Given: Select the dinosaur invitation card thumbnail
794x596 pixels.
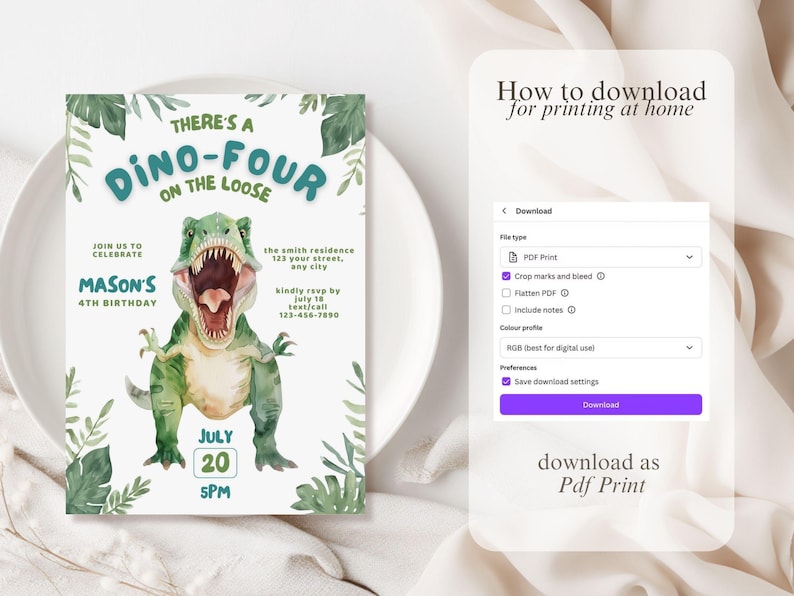Looking at the screenshot, I should coord(215,304).
